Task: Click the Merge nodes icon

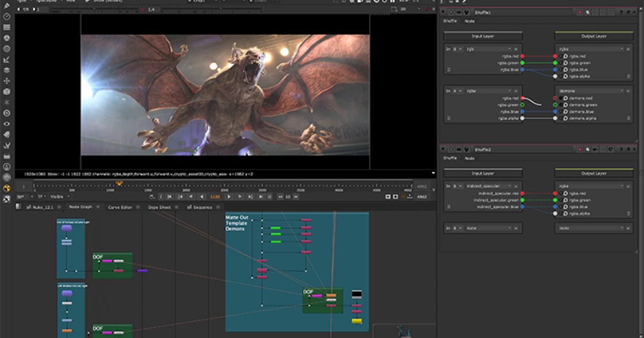Action: point(7,70)
